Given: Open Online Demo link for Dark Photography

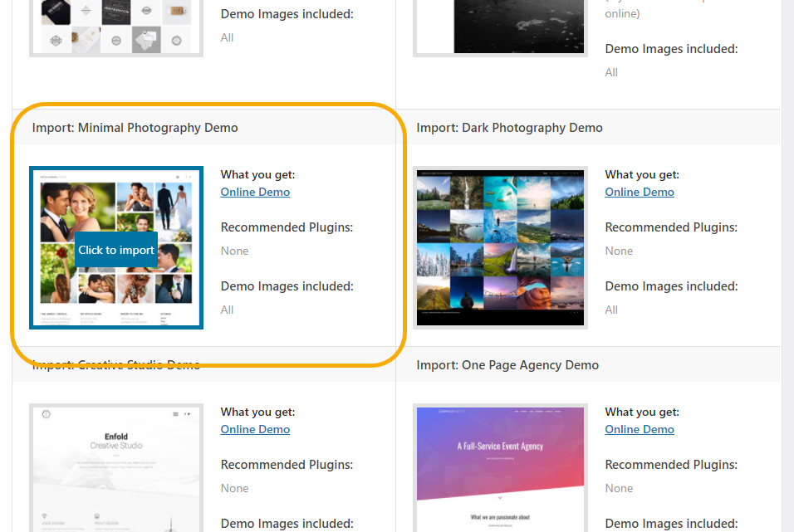Looking at the screenshot, I should (640, 192).
